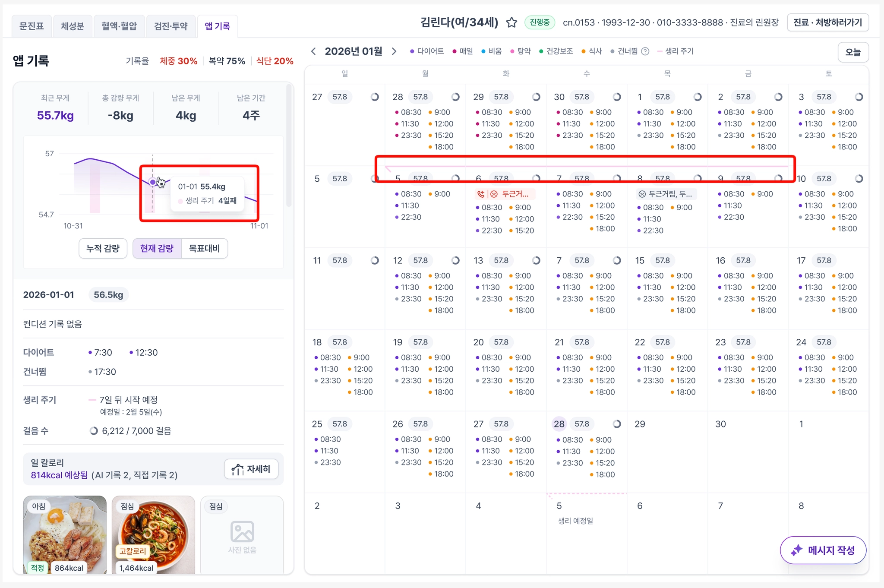Click 진료 · 처방하러가기 button
The image size is (884, 588).
click(x=828, y=22)
